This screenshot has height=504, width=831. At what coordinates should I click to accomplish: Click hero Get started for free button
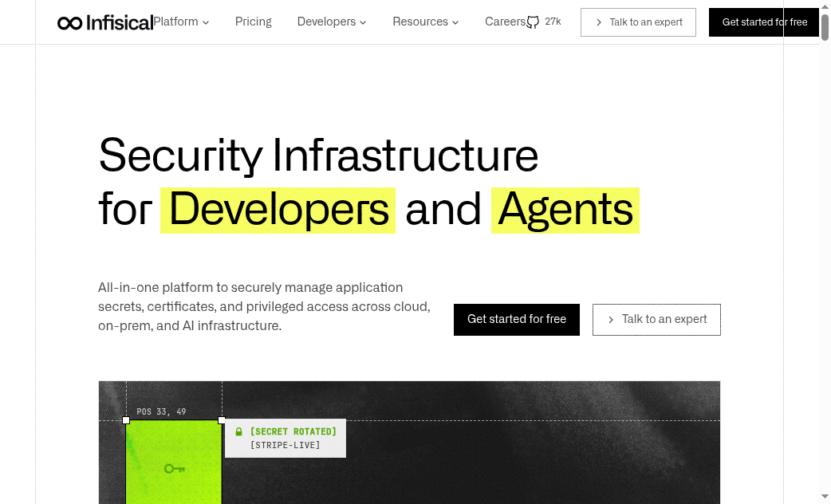click(x=517, y=320)
